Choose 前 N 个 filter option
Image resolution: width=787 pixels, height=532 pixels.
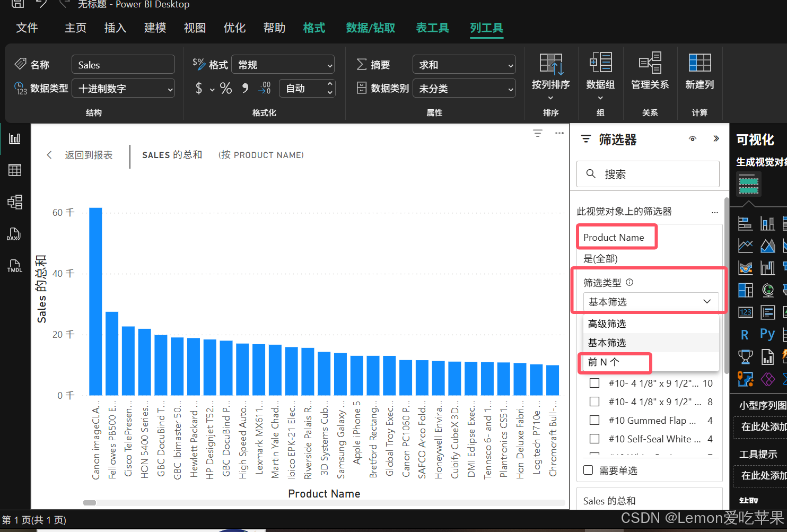pos(651,362)
